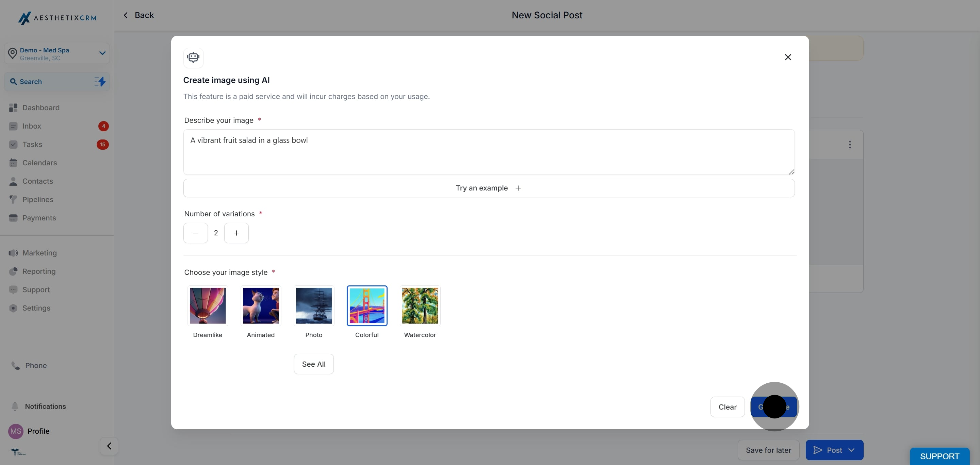The image size is (980, 465).
Task: Expand the Demo - Med Spa location dropdown
Action: pyautogui.click(x=102, y=53)
